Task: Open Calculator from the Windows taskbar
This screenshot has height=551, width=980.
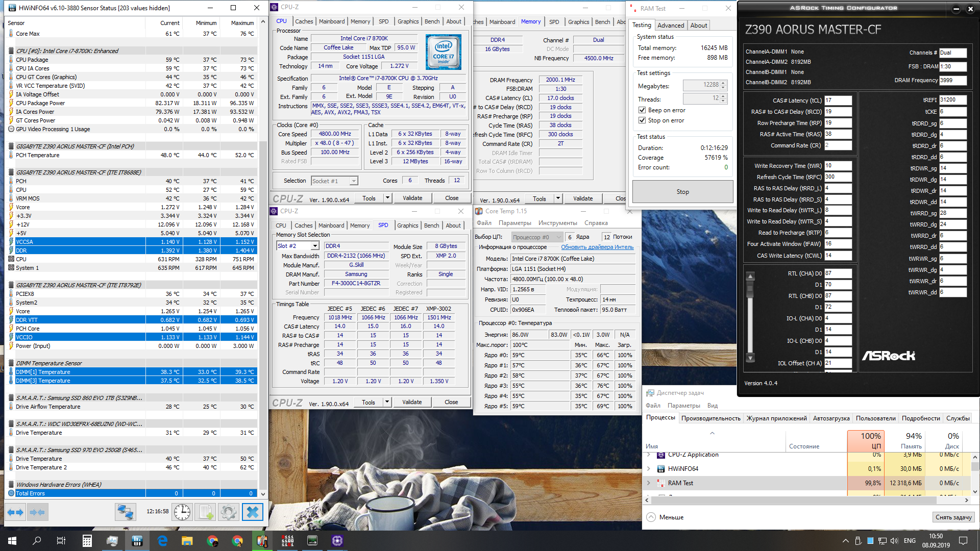Action: point(87,541)
